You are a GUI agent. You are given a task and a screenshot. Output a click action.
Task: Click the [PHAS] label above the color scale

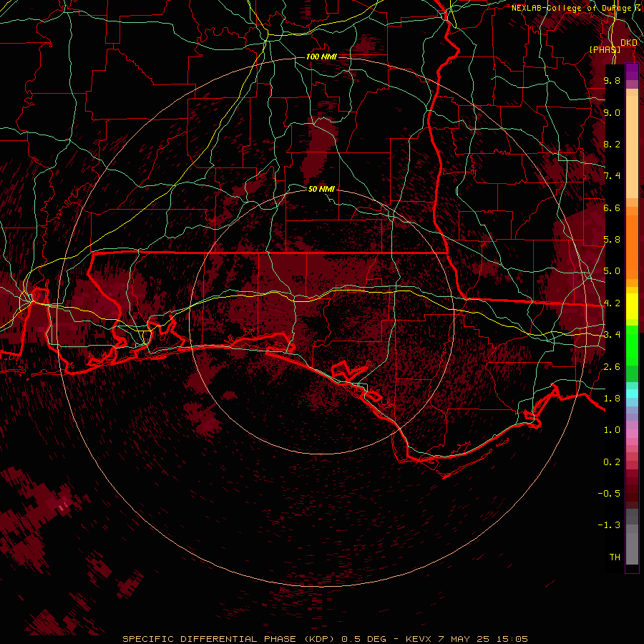tap(605, 49)
